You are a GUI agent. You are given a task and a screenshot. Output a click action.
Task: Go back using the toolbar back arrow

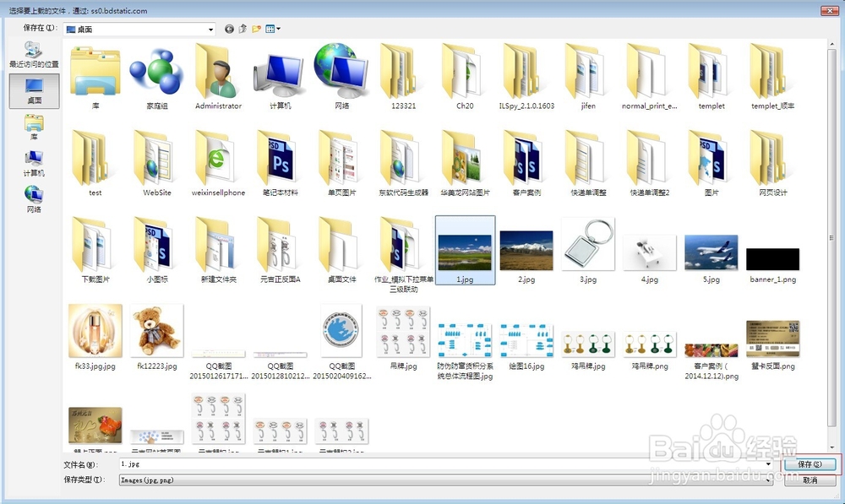[x=229, y=29]
